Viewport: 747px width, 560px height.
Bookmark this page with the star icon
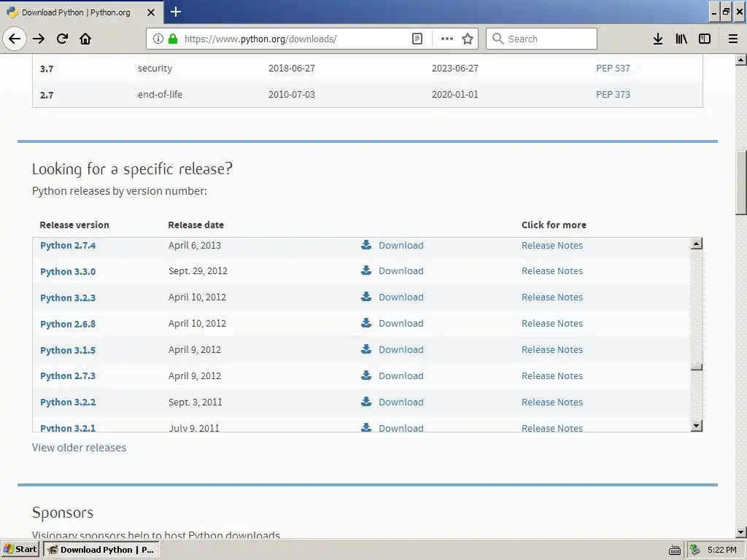click(x=468, y=39)
